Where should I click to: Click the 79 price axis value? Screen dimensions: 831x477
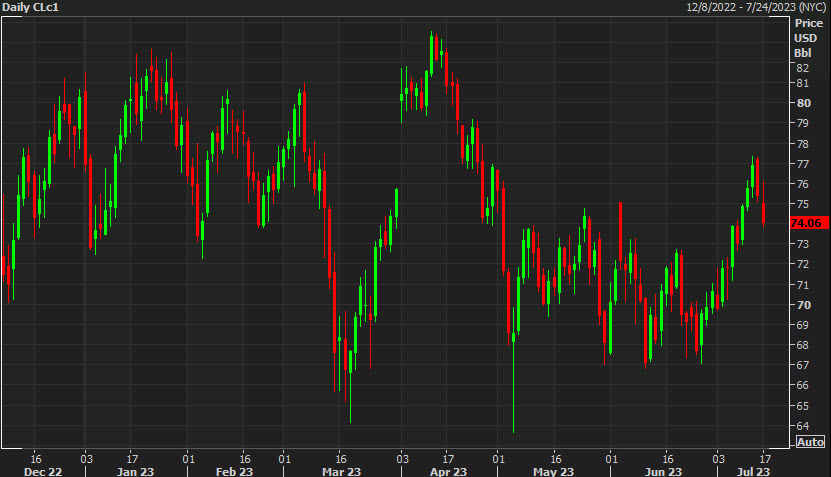(802, 123)
